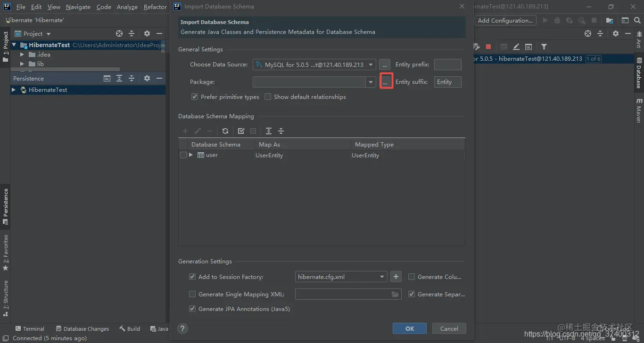644x343 pixels.
Task: Toggle Prefer primitive types checkbox
Action: 194,97
